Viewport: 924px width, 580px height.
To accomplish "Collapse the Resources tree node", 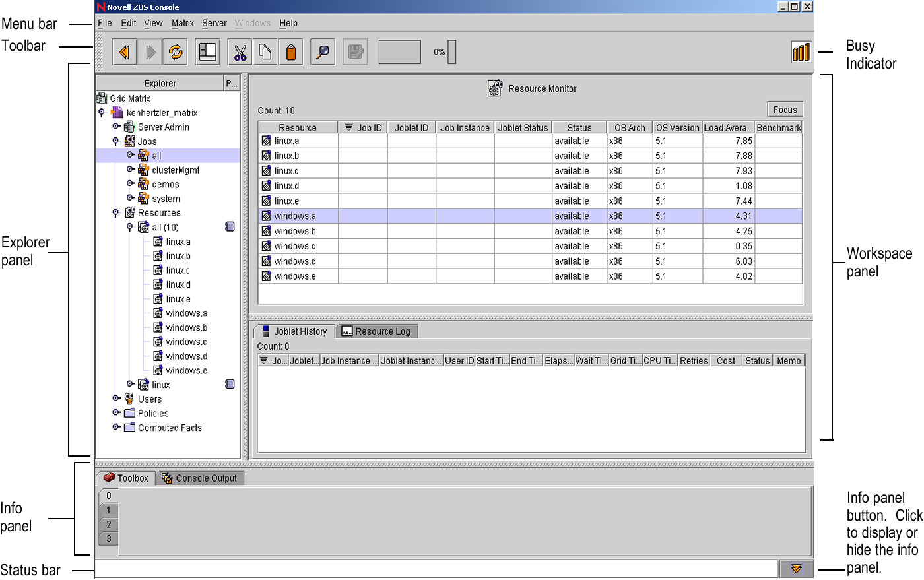I will pos(115,212).
